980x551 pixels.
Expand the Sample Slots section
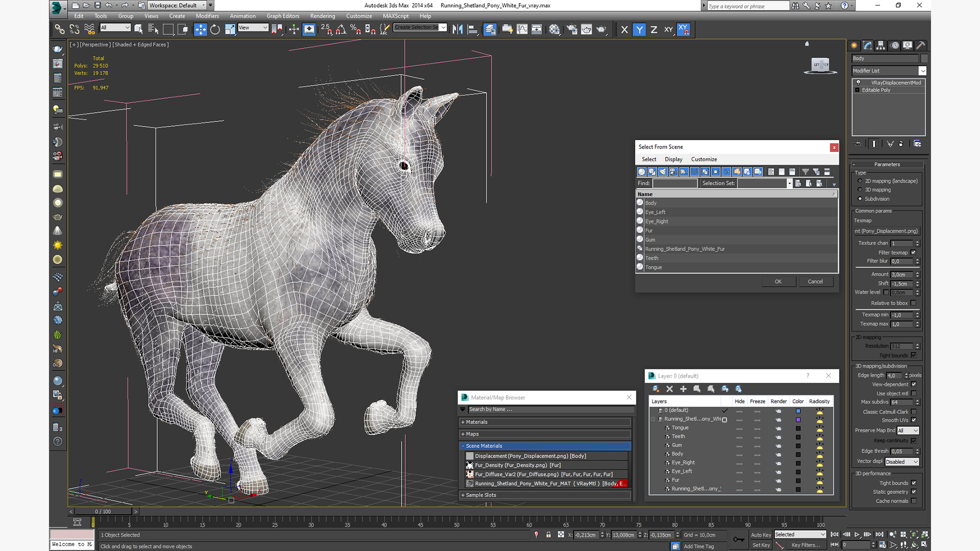point(545,495)
